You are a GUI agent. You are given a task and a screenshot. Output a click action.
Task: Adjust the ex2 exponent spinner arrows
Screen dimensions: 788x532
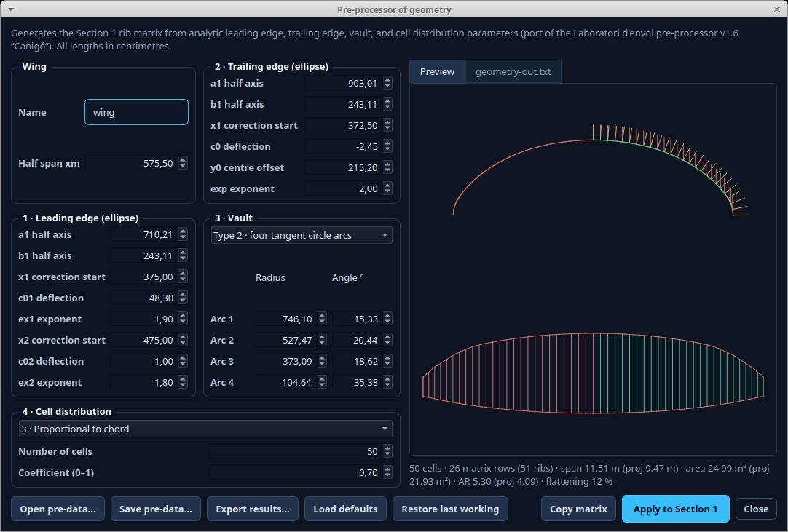183,382
